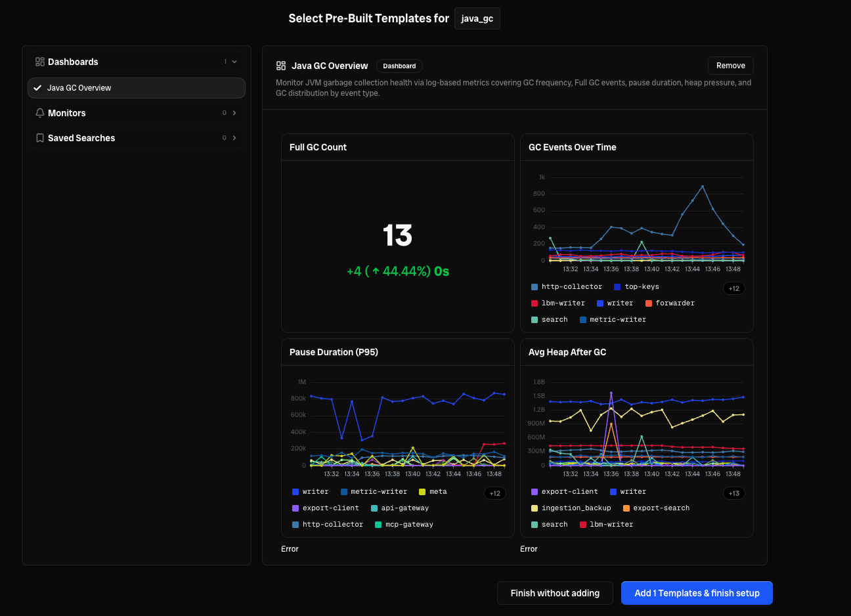Click writer label in GC Events legend
The height and width of the screenshot is (616, 851).
[x=620, y=303]
